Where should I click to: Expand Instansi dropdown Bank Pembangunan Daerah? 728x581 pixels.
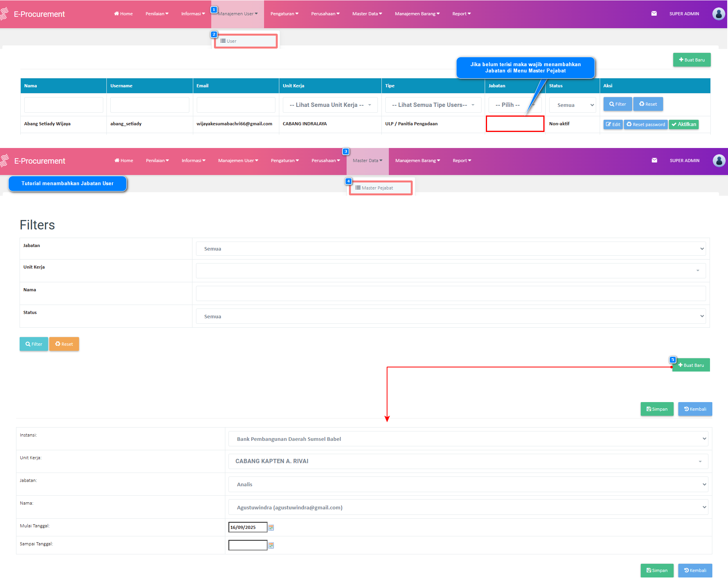click(x=468, y=439)
